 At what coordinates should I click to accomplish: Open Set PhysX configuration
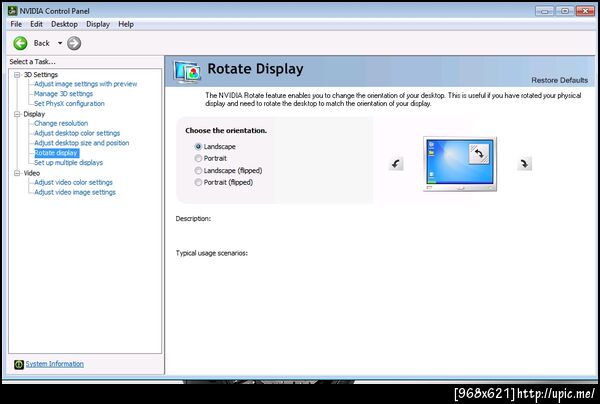pos(69,104)
